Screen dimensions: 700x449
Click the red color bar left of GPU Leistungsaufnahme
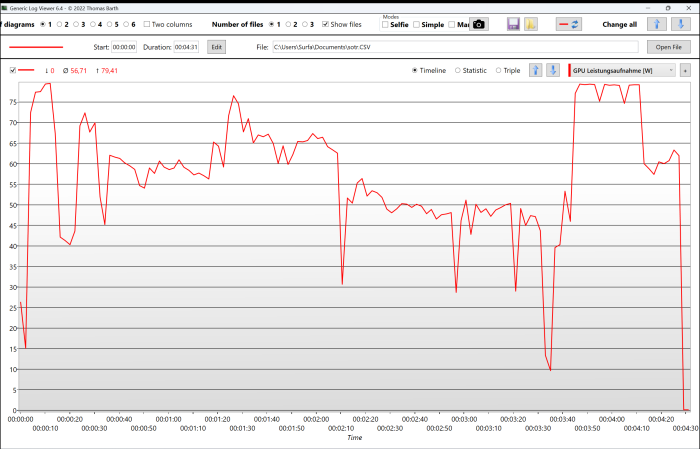569,71
